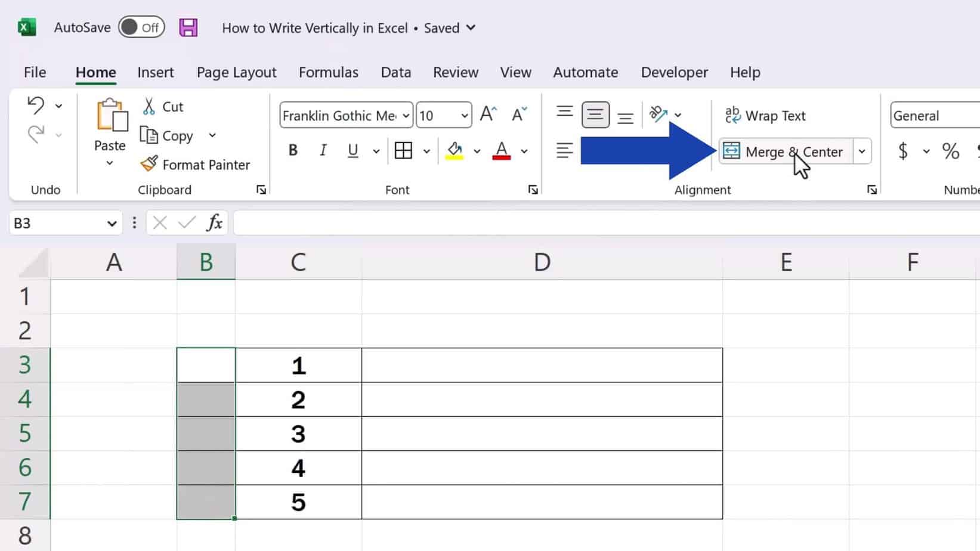Apply the Percent number style
Viewport: 980px width, 551px height.
pos(951,151)
